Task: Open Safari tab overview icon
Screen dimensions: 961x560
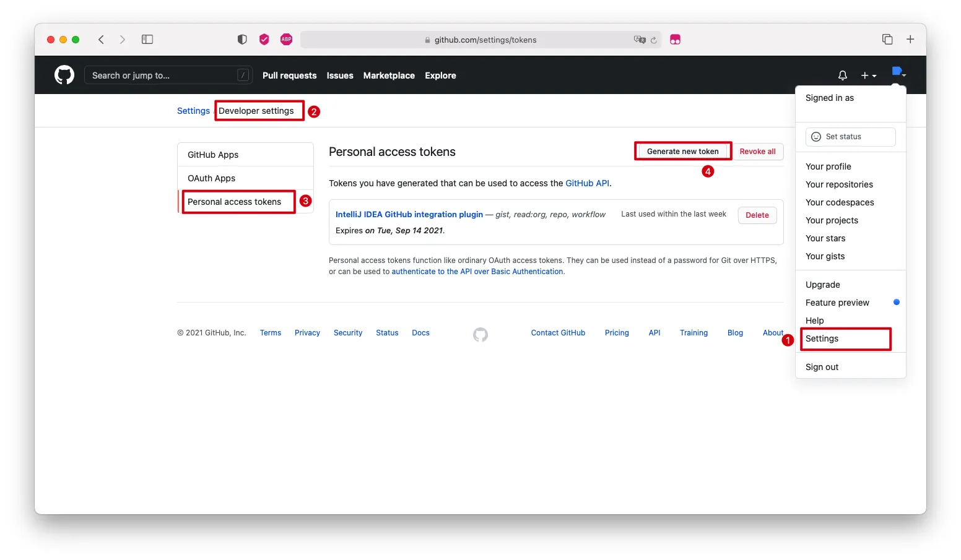Action: (x=887, y=40)
